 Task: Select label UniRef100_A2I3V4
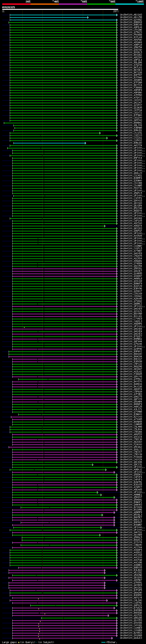pyautogui.click(x=131, y=548)
